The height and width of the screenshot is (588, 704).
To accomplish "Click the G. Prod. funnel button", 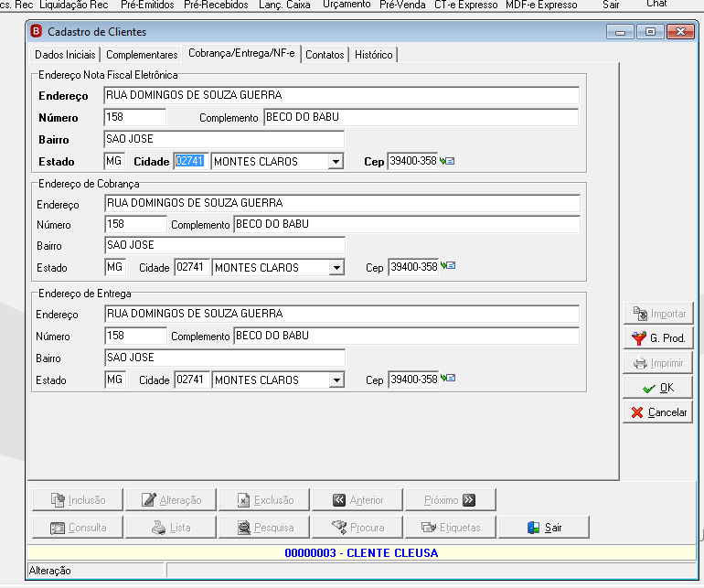I will coord(658,337).
